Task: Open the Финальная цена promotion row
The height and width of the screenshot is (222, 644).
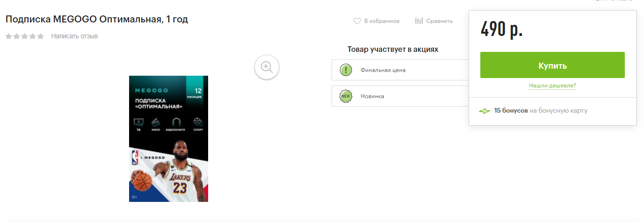Action: 400,70
